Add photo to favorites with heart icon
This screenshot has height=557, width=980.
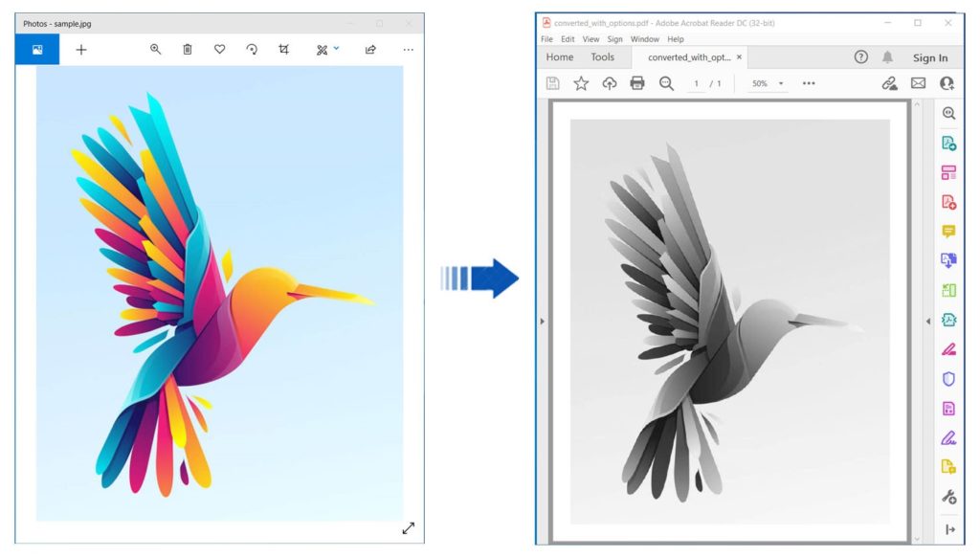coord(219,50)
